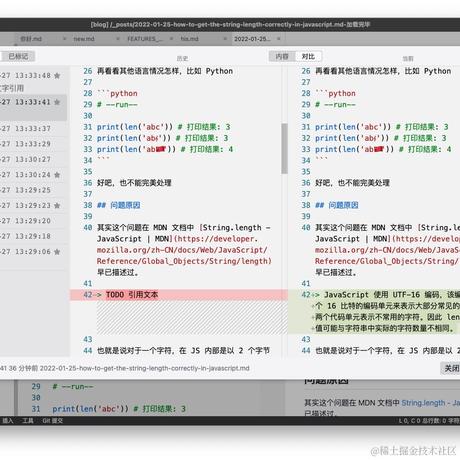Close the his.md tab with its x
Screen dimensions: 460x460
tap(225, 39)
